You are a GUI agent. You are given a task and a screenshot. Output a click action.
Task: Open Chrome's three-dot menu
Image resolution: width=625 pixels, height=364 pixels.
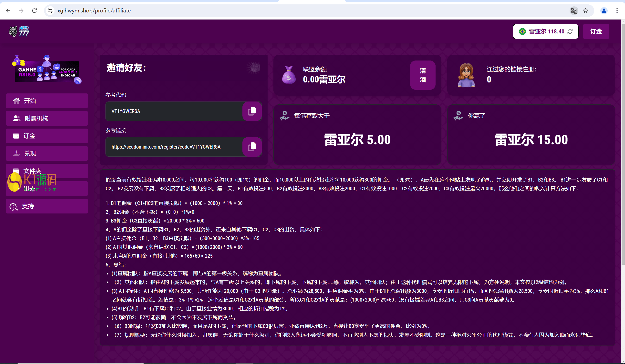click(x=617, y=11)
